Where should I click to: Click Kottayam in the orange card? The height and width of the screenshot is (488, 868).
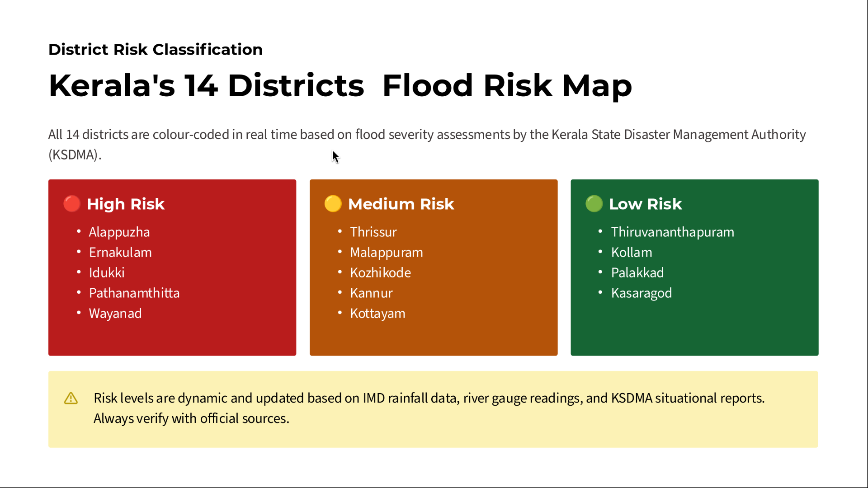(x=378, y=313)
